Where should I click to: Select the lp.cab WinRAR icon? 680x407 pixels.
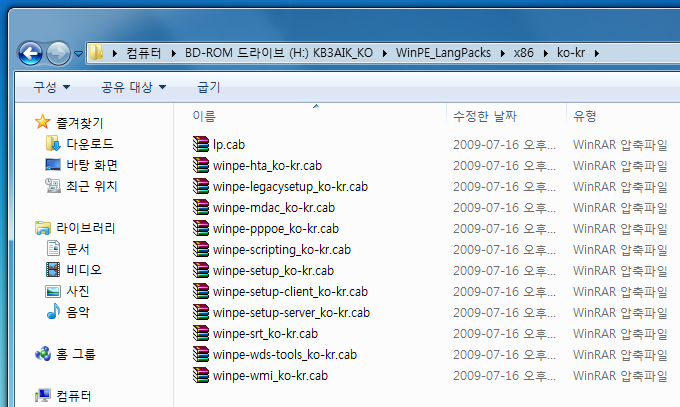click(x=201, y=144)
